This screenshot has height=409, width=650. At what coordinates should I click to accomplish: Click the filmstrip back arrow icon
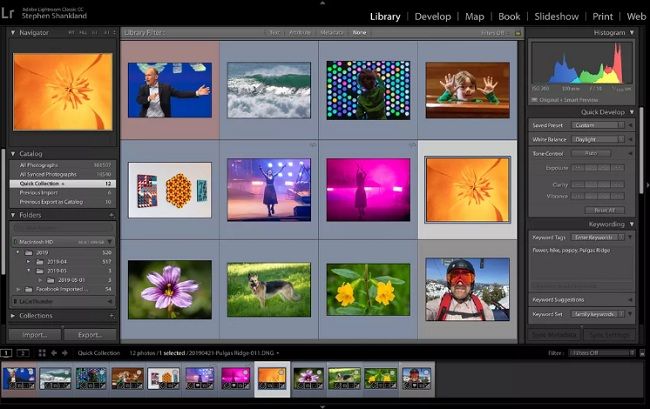pyautogui.click(x=54, y=353)
